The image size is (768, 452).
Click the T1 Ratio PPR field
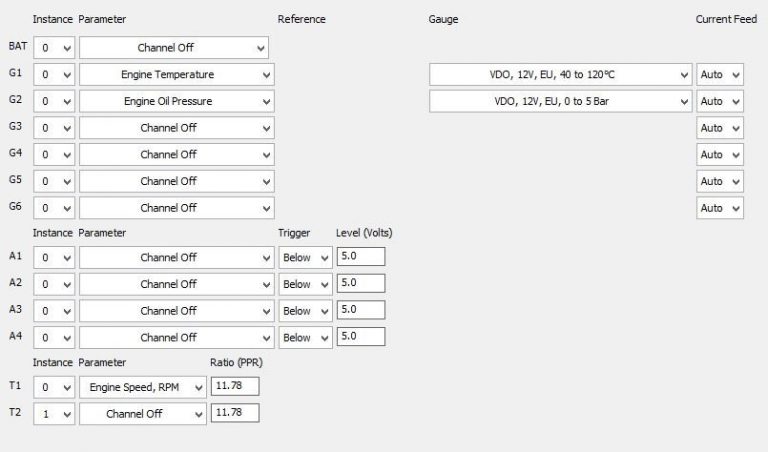[x=235, y=386]
